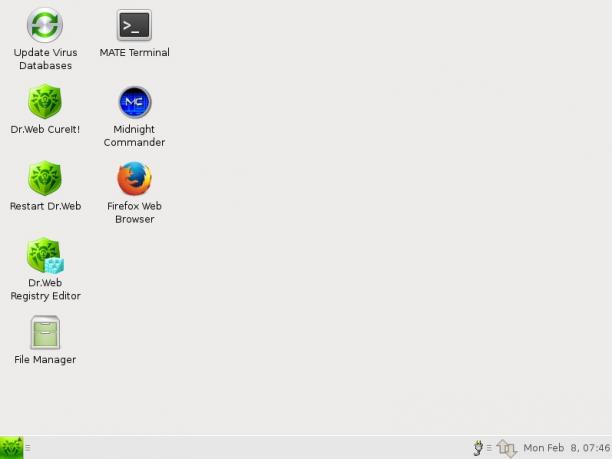
Task: Click the network up/down arrows tray icon
Action: click(507, 448)
